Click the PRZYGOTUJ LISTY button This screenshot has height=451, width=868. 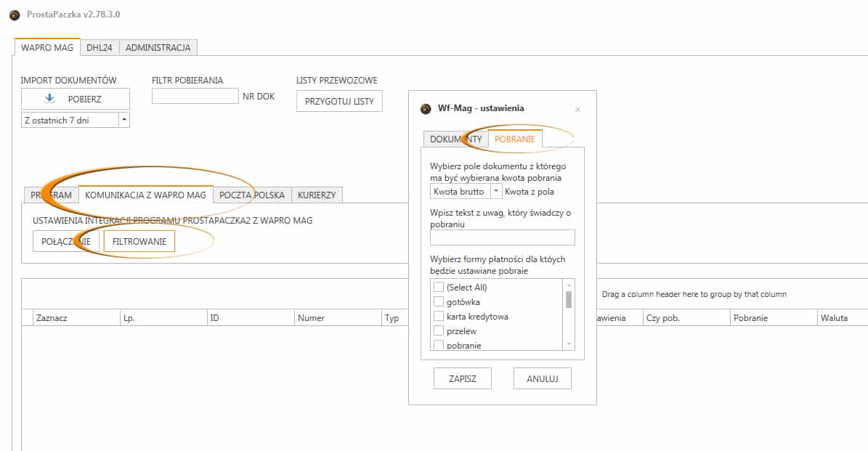pos(339,101)
